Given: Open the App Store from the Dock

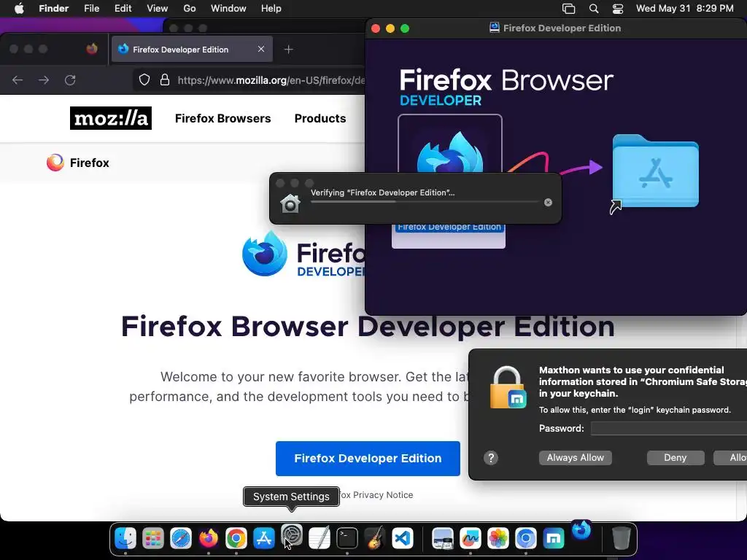Looking at the screenshot, I should click(x=264, y=539).
